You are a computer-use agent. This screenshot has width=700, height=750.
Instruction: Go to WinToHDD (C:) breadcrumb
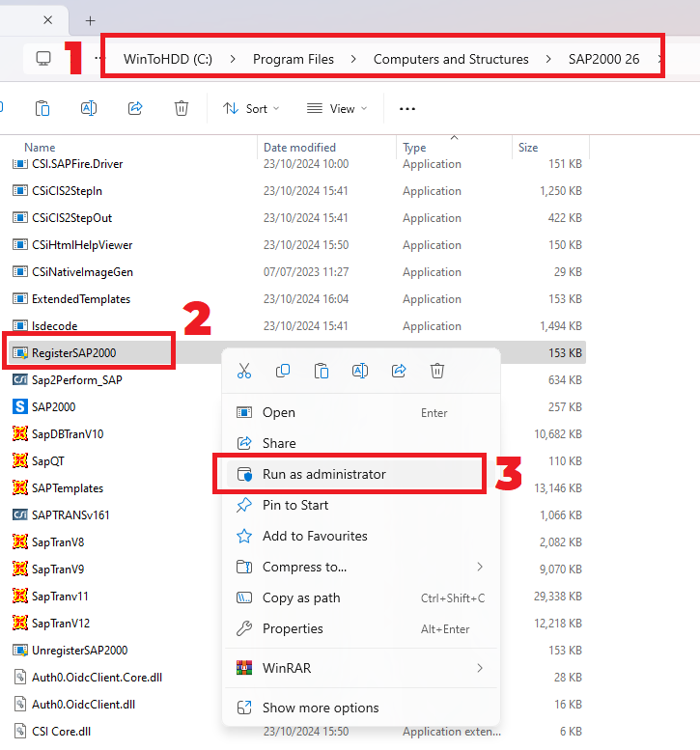pyautogui.click(x=168, y=59)
